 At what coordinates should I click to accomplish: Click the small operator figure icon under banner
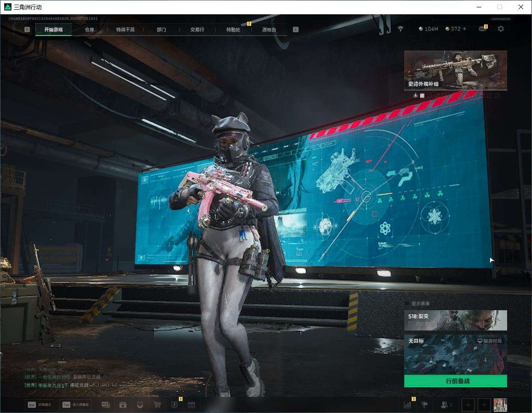pos(415,96)
